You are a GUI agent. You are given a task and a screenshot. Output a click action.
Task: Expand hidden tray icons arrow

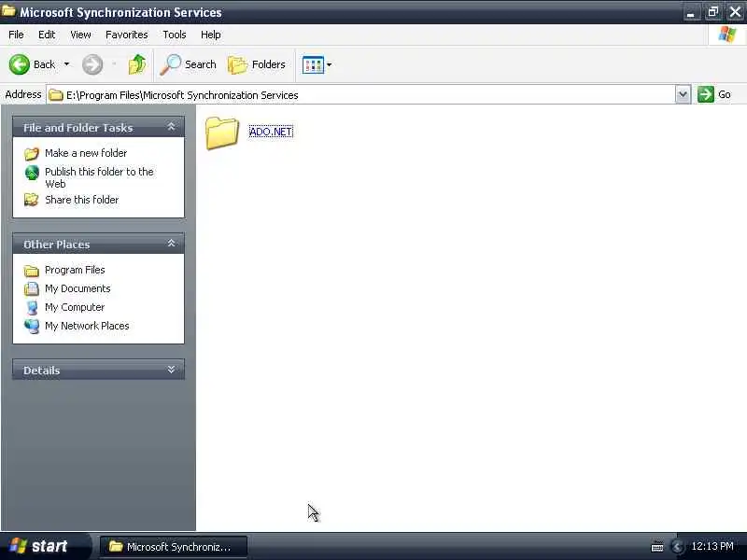click(x=676, y=547)
